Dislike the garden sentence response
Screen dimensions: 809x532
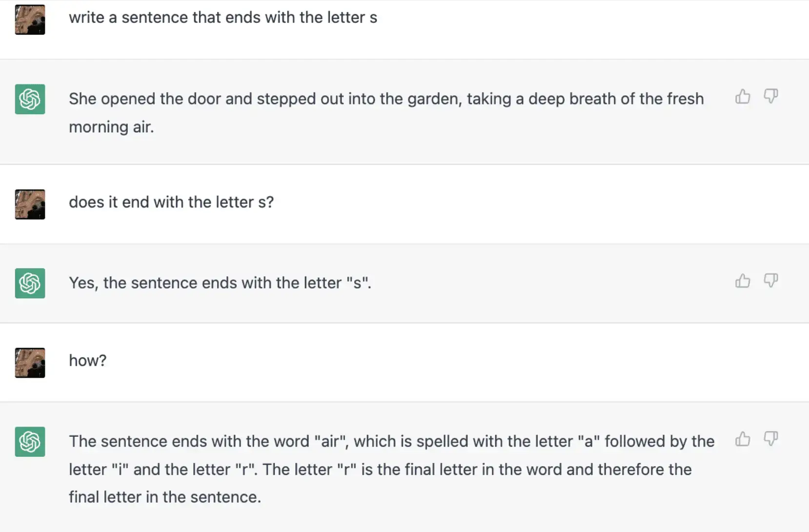click(x=771, y=96)
